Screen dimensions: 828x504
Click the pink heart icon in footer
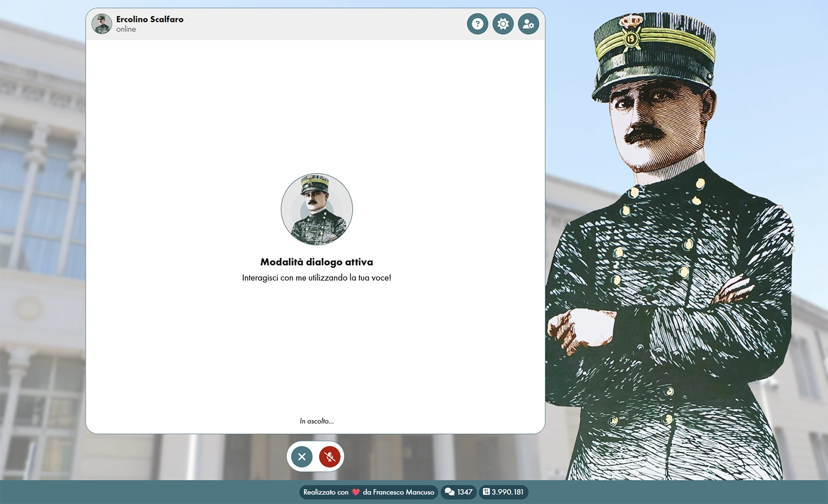[355, 492]
